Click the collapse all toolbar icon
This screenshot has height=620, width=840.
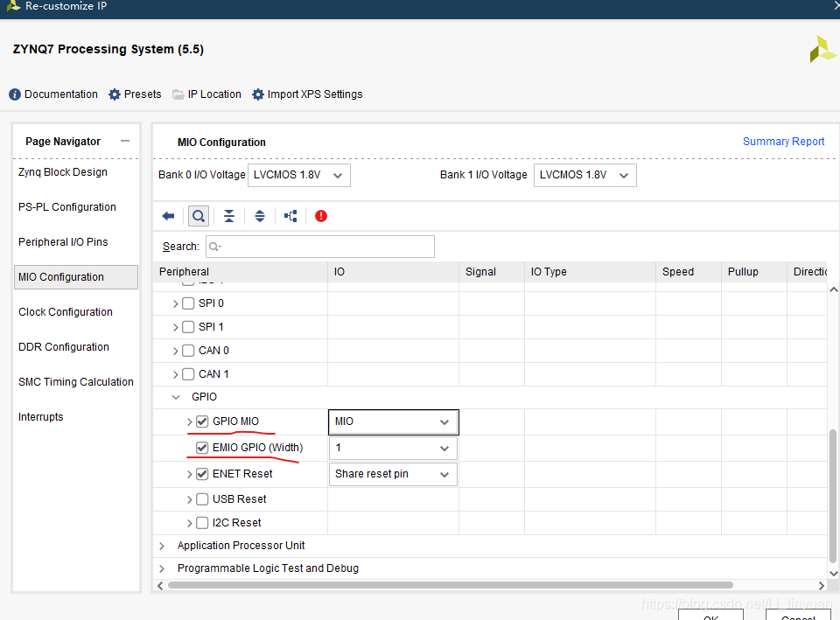pyautogui.click(x=228, y=216)
